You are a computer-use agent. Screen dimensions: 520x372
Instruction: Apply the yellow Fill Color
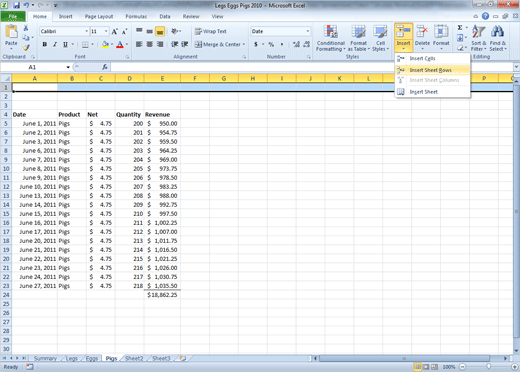(x=105, y=44)
